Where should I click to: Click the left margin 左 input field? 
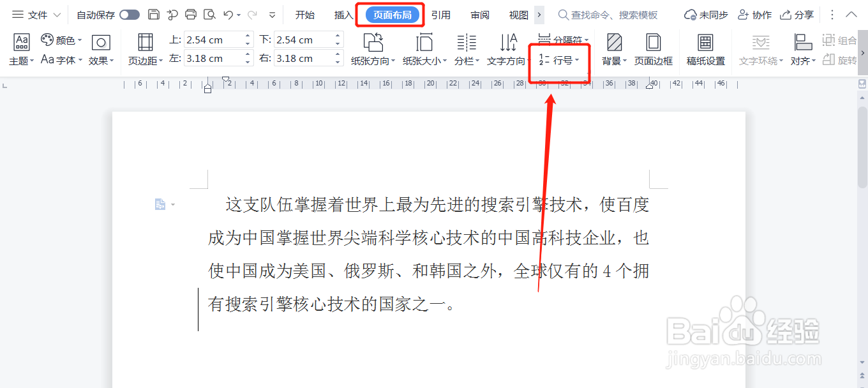point(213,58)
